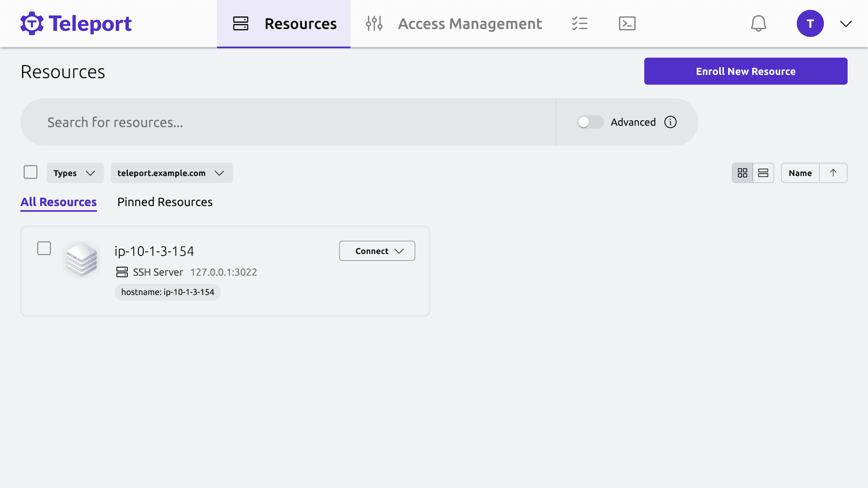Screen dimensions: 868x488
Task: Click the grid view layout icon
Action: (743, 173)
